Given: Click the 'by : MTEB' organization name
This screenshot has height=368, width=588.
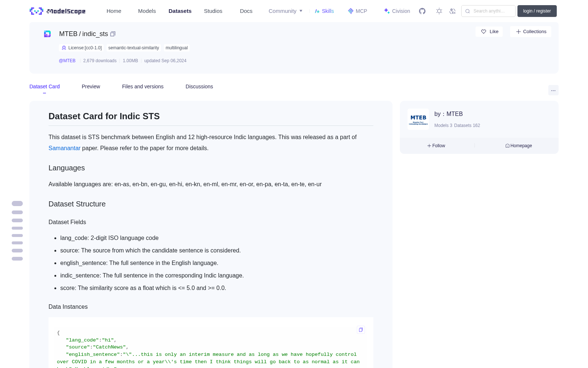Looking at the screenshot, I should [x=448, y=114].
